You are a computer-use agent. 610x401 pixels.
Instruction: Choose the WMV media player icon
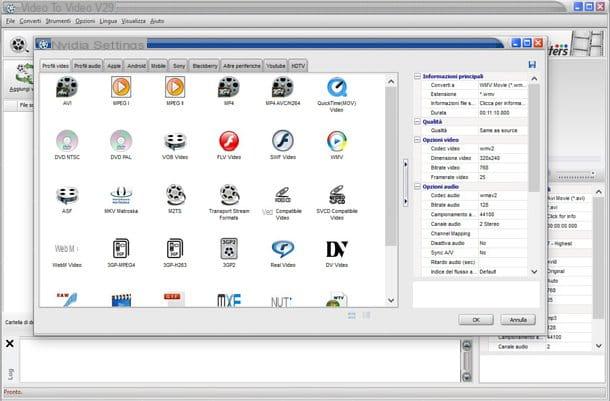point(337,141)
